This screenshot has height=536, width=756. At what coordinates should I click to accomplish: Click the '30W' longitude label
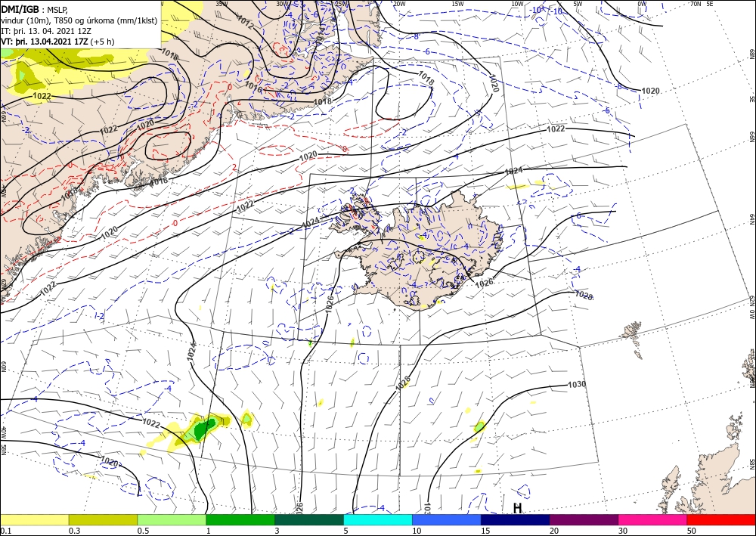(283, 4)
